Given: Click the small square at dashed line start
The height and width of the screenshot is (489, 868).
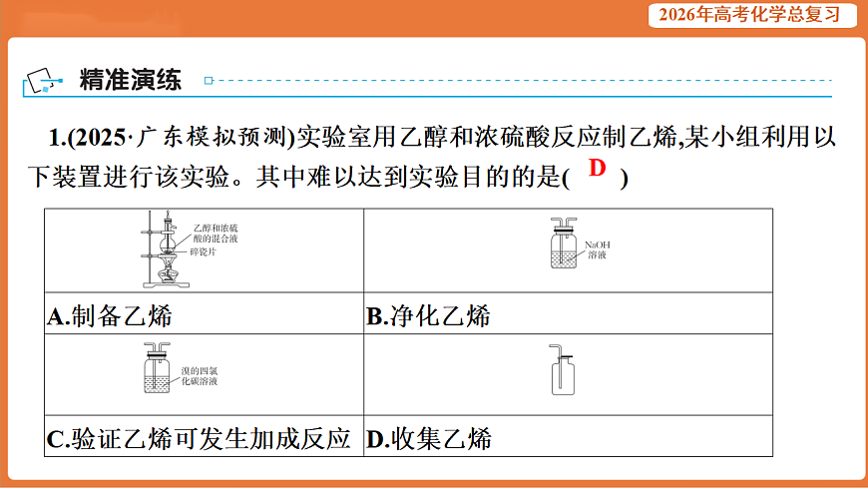Looking at the screenshot, I should pyautogui.click(x=209, y=80).
